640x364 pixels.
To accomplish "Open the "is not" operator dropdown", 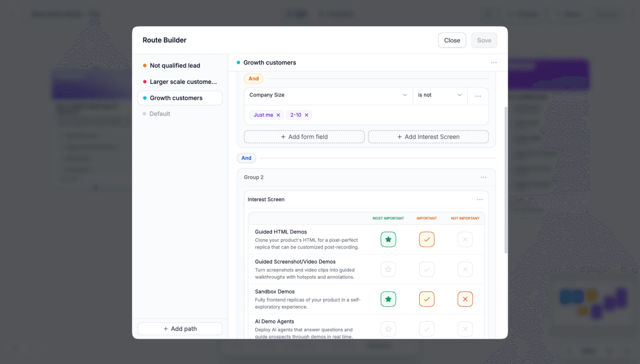I will [x=440, y=95].
